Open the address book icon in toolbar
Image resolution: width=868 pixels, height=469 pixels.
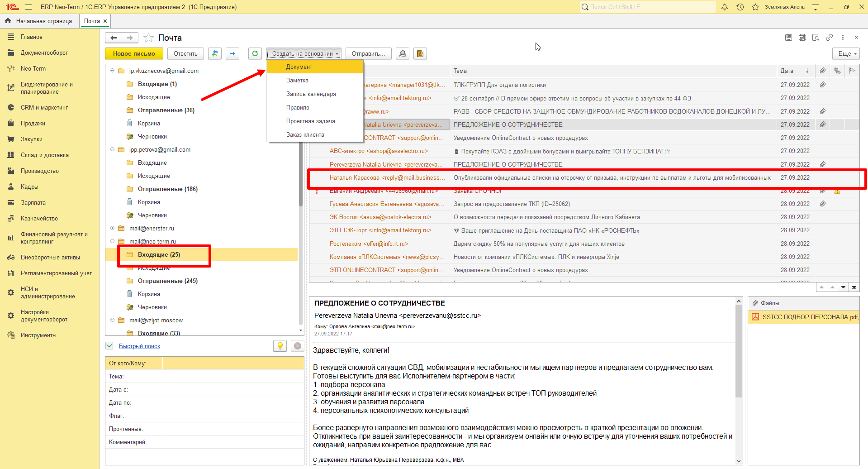420,53
